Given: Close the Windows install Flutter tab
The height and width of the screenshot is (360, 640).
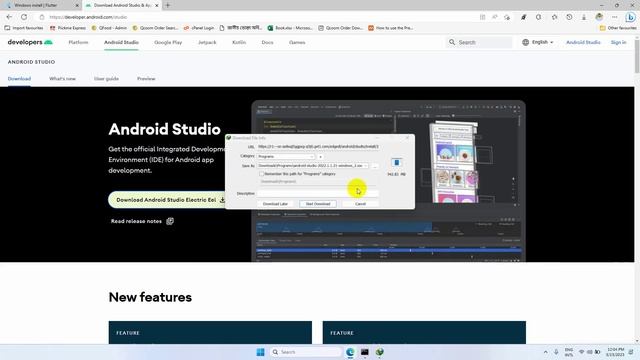Looking at the screenshot, I should click(77, 5).
